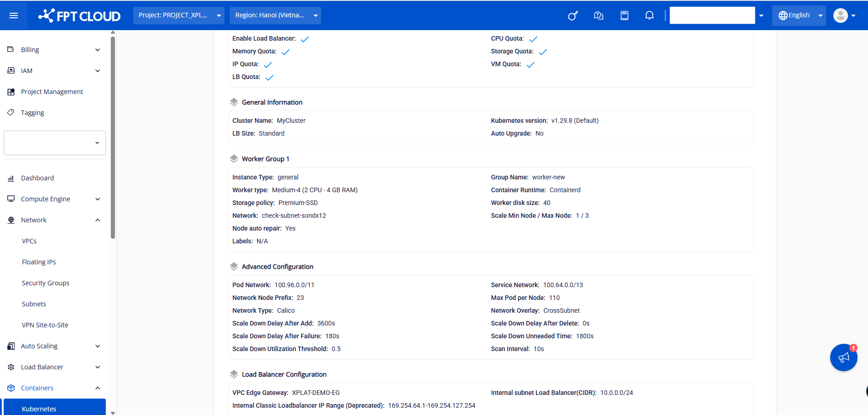The height and width of the screenshot is (415, 868).
Task: Click the FPT Cloud logo
Action: (x=79, y=16)
